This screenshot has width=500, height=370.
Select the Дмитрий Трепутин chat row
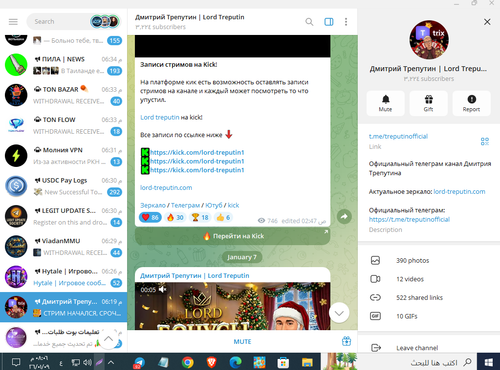pyautogui.click(x=63, y=307)
